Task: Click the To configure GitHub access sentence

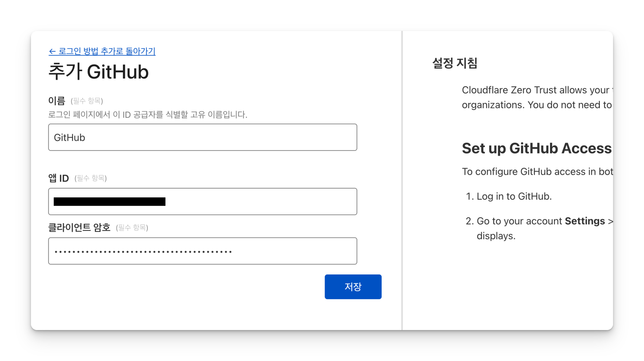Action: tap(537, 172)
